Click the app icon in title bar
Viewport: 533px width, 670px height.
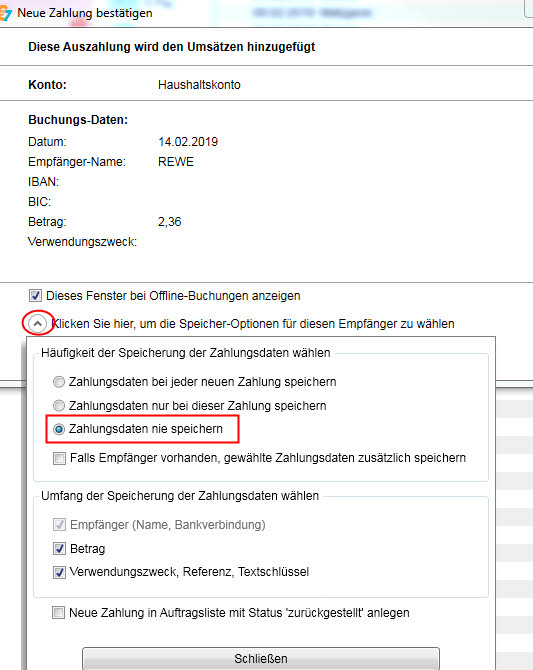pyautogui.click(x=5, y=13)
